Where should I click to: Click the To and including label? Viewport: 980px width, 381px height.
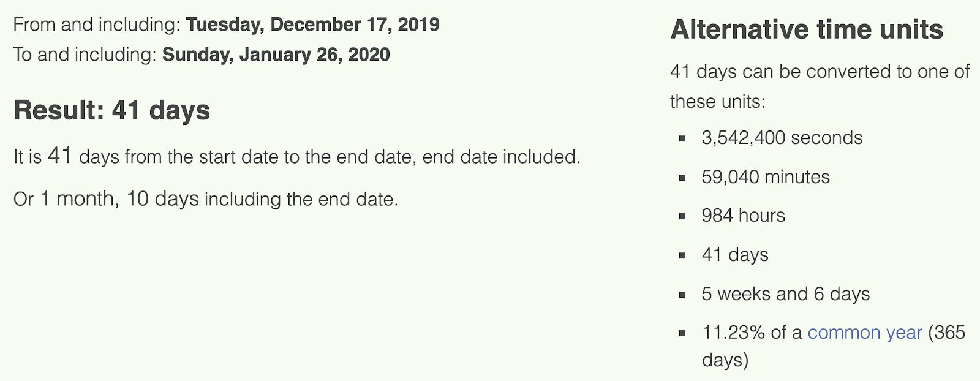(85, 55)
